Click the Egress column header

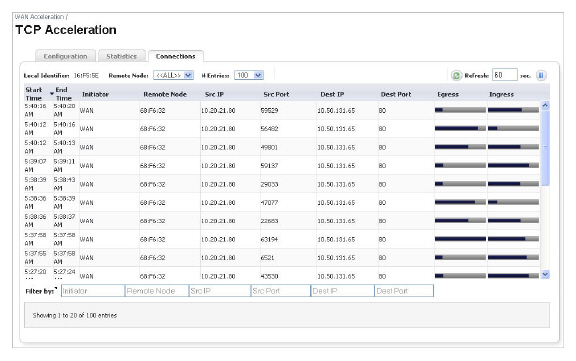(x=448, y=94)
